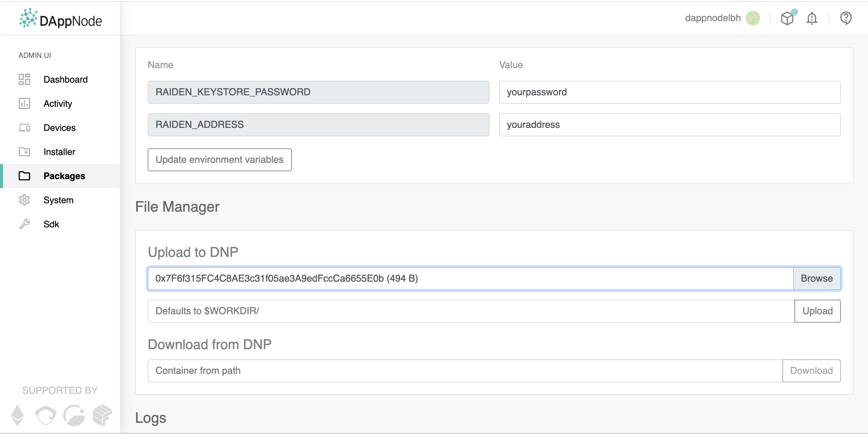Click the Ethereum supporter logo
This screenshot has height=436, width=868.
tap(17, 415)
